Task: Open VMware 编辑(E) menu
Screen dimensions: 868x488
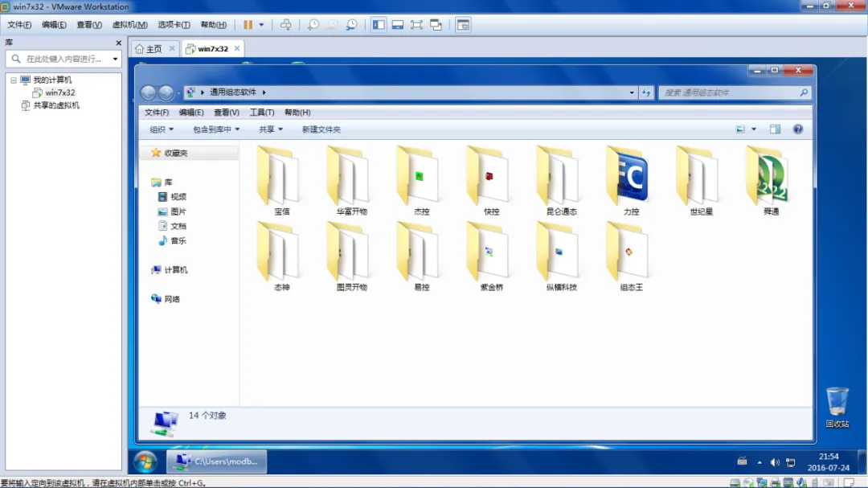Action: pyautogui.click(x=54, y=24)
